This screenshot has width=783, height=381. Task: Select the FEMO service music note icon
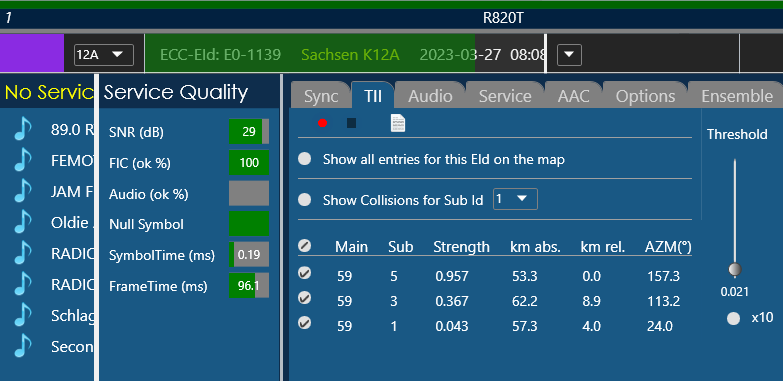(x=22, y=161)
